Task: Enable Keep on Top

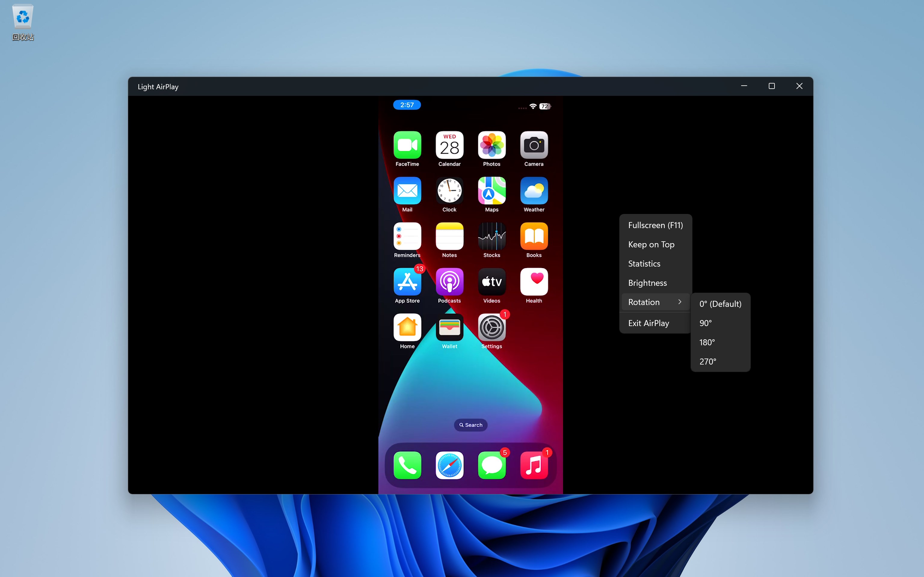Action: click(651, 244)
